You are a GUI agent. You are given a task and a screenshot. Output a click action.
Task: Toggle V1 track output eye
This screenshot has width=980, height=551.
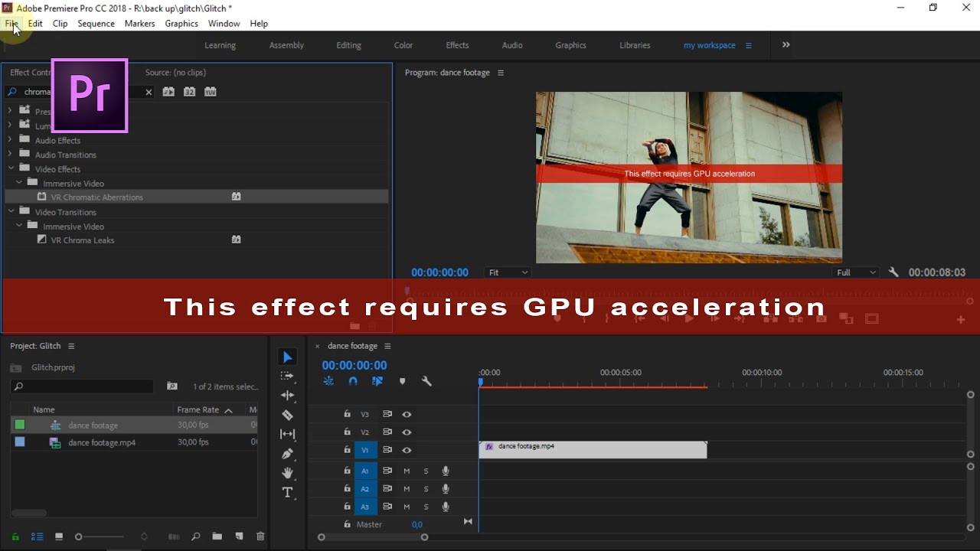coord(407,450)
